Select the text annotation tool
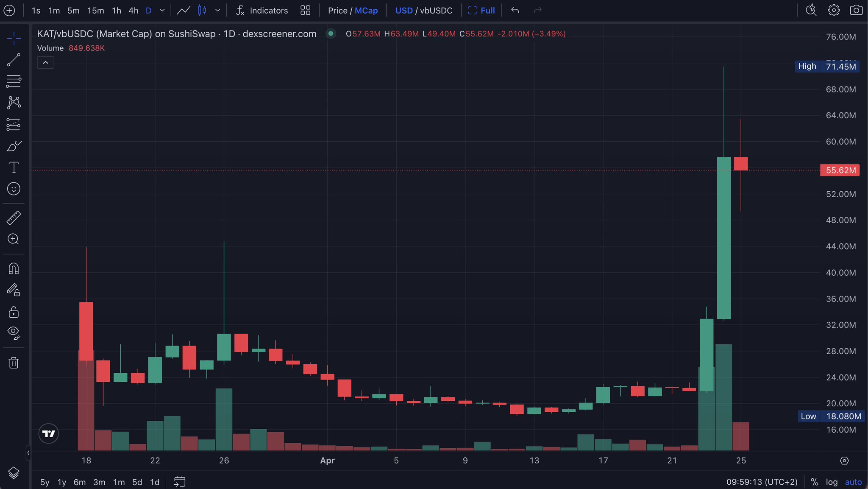 coord(14,167)
